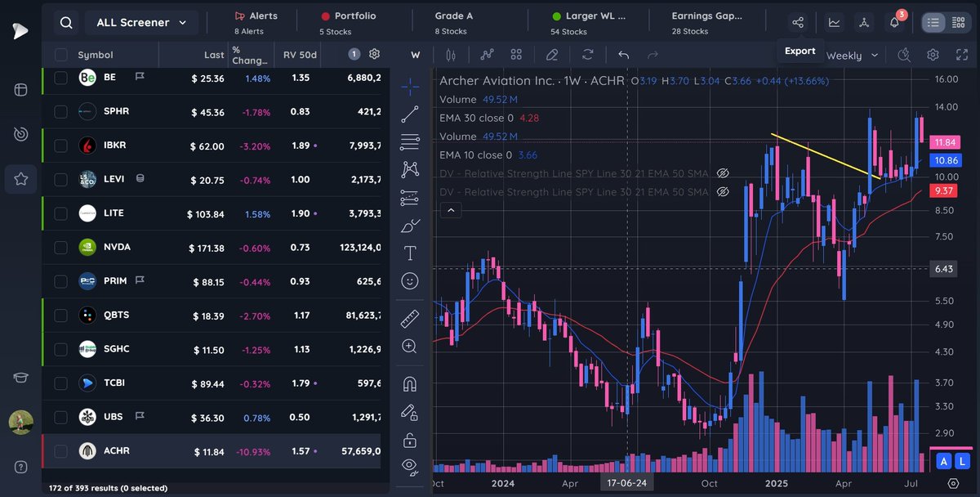Click the Export share icon

click(798, 23)
